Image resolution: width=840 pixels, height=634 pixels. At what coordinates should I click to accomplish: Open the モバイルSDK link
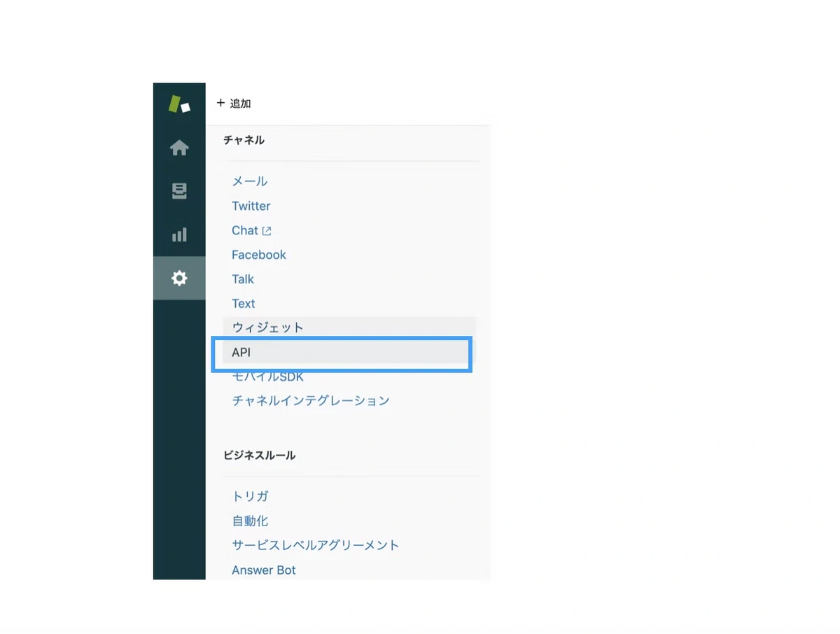(268, 376)
